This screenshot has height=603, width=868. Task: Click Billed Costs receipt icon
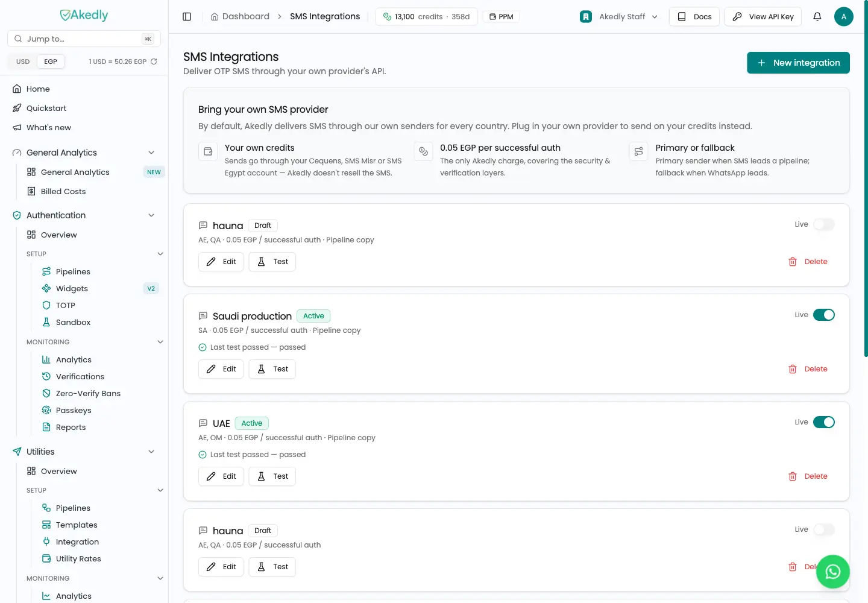tap(31, 191)
